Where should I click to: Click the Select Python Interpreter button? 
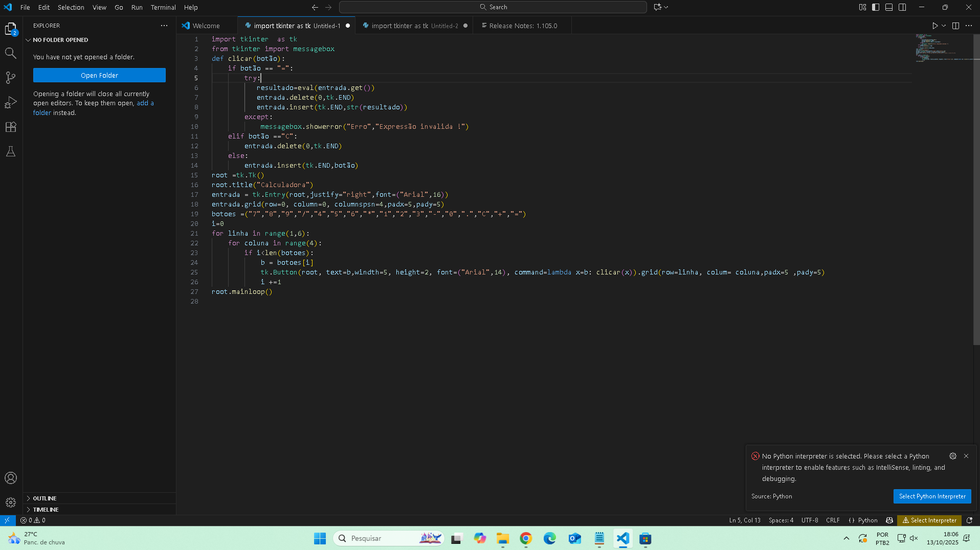(x=932, y=496)
